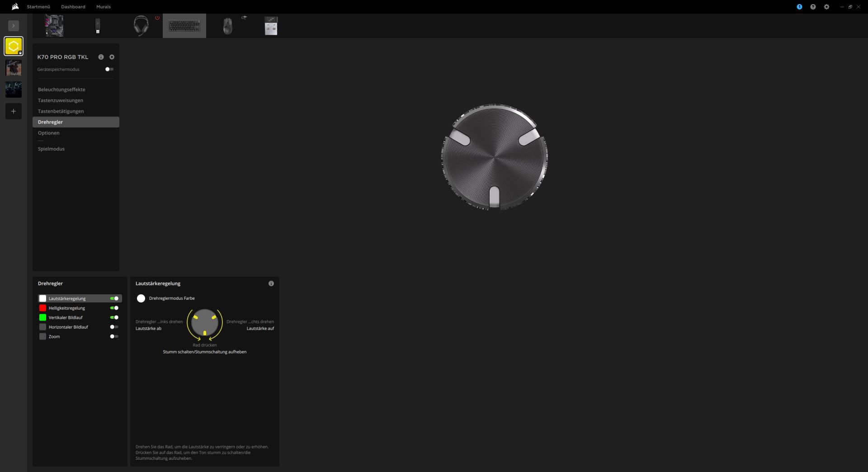Select the mouse device icon
The width and height of the screenshot is (868, 472).
coord(228,26)
